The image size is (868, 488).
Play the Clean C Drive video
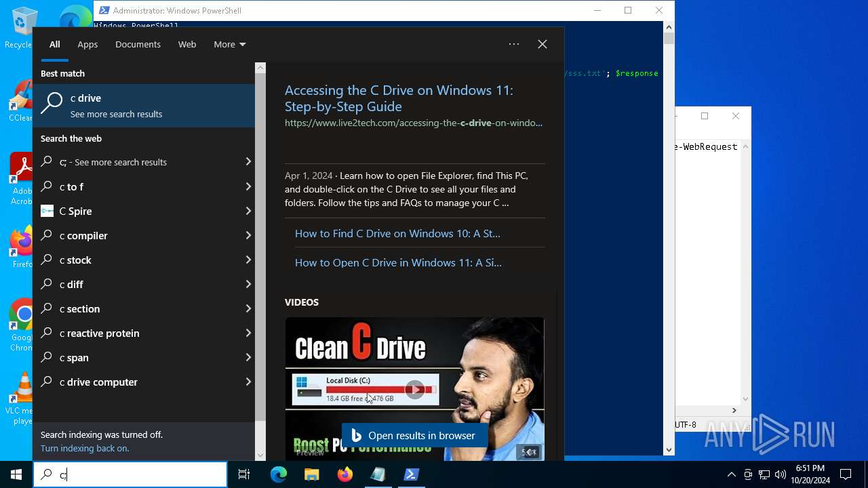[x=414, y=389]
